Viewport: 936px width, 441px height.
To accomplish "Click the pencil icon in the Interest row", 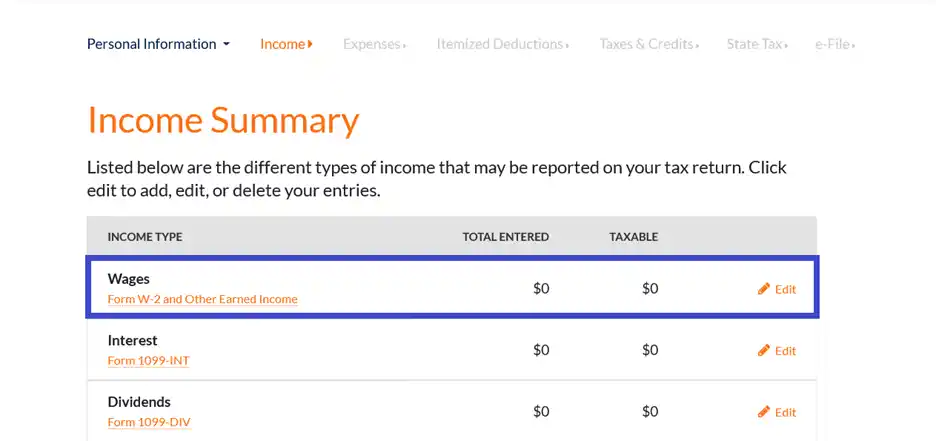I will pyautogui.click(x=764, y=351).
